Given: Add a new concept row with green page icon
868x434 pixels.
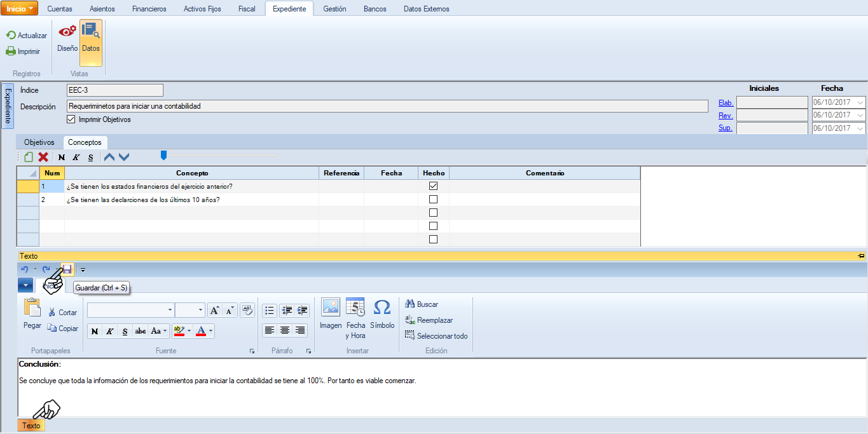Looking at the screenshot, I should [x=29, y=157].
